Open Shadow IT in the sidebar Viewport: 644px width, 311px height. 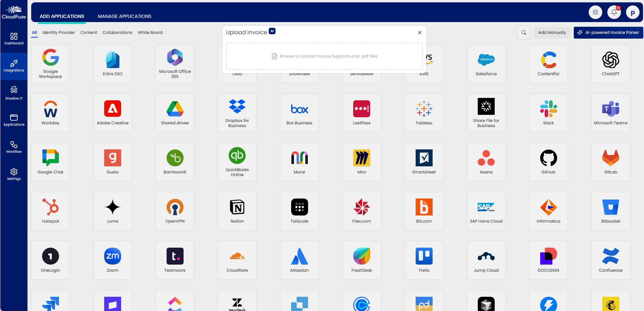click(x=14, y=93)
